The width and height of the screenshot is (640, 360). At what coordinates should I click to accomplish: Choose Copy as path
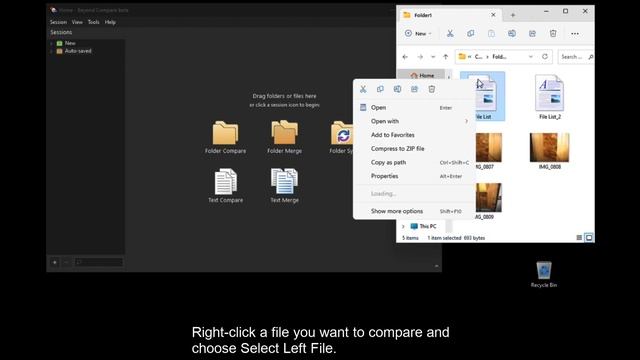(414, 162)
